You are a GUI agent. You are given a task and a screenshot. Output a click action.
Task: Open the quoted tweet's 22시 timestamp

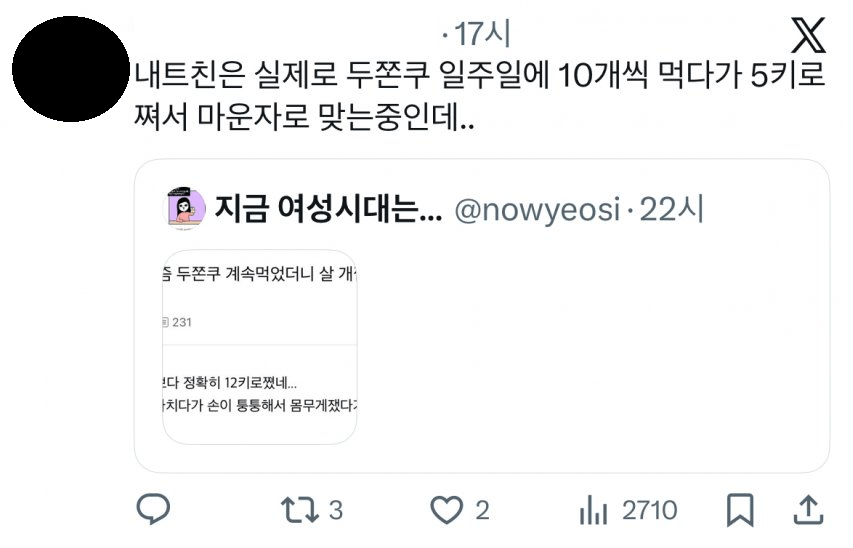click(672, 209)
